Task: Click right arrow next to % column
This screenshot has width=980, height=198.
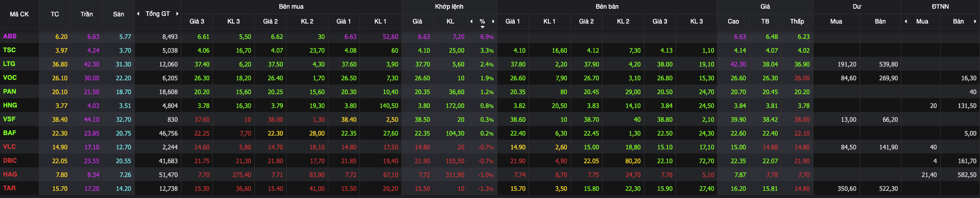Action: [x=493, y=21]
